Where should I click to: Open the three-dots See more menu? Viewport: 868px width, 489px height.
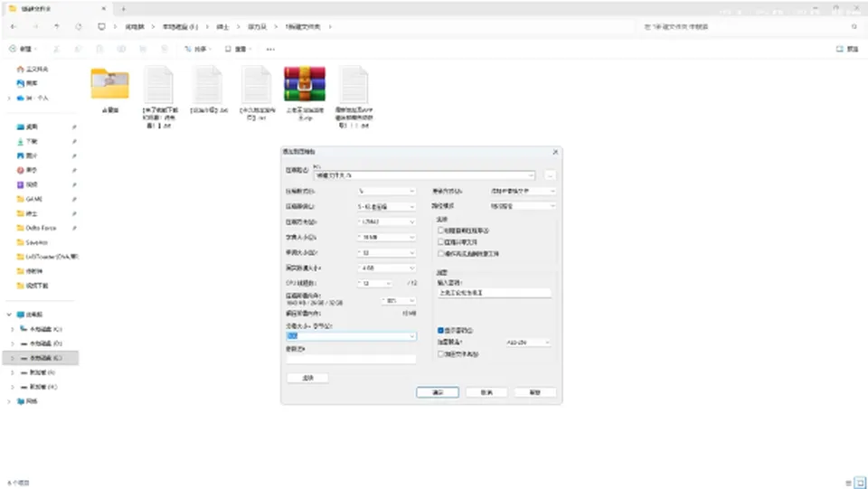pyautogui.click(x=270, y=49)
